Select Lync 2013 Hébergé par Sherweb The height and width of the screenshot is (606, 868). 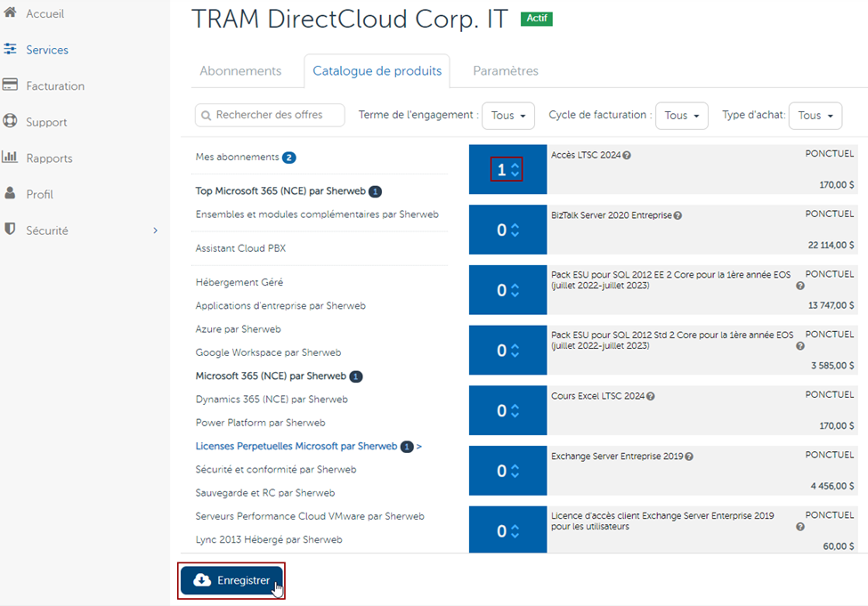click(269, 539)
